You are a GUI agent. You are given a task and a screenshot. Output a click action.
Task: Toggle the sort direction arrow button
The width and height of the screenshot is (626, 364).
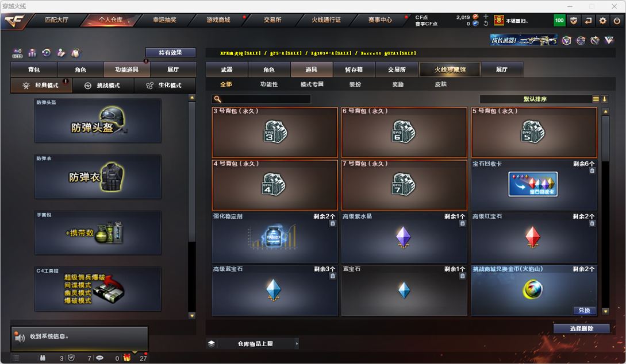[x=604, y=99]
